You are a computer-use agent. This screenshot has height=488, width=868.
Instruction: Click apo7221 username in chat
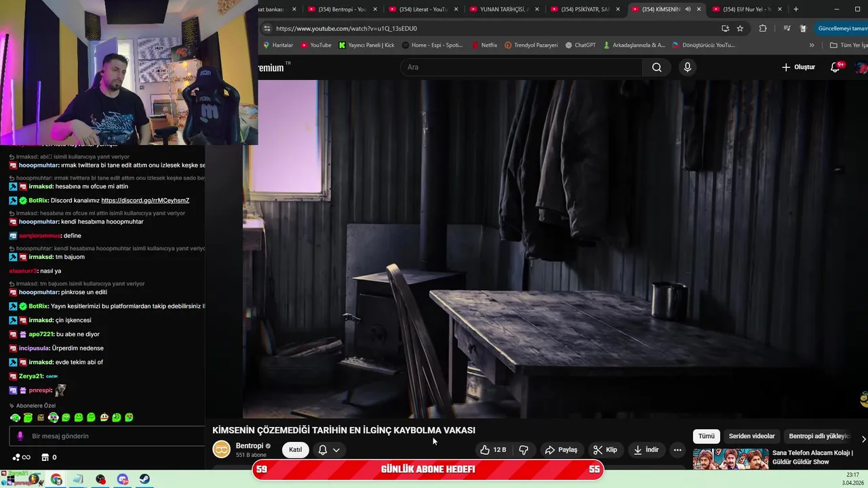[x=41, y=334]
